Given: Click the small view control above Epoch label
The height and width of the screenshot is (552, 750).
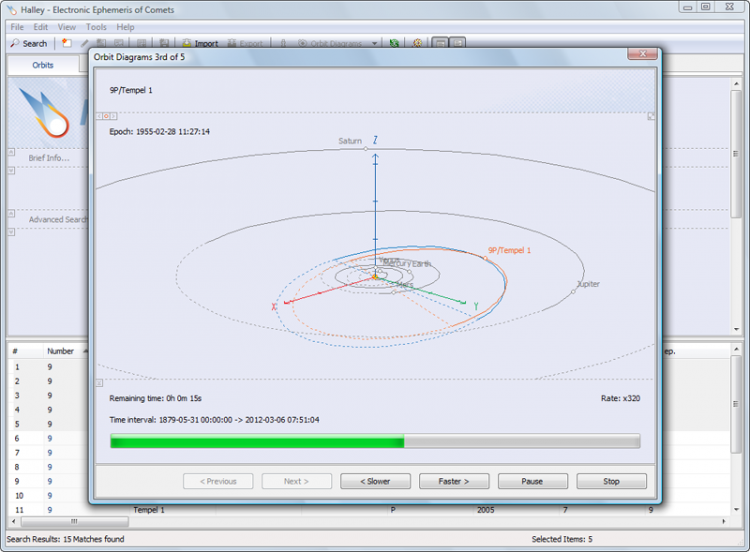Looking at the screenshot, I should point(107,116).
